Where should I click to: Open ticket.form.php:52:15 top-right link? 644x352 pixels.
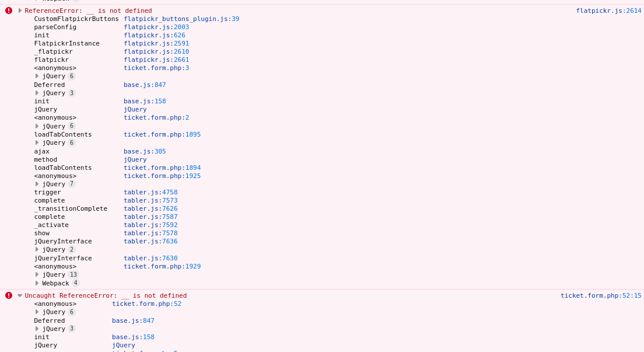(x=601, y=295)
